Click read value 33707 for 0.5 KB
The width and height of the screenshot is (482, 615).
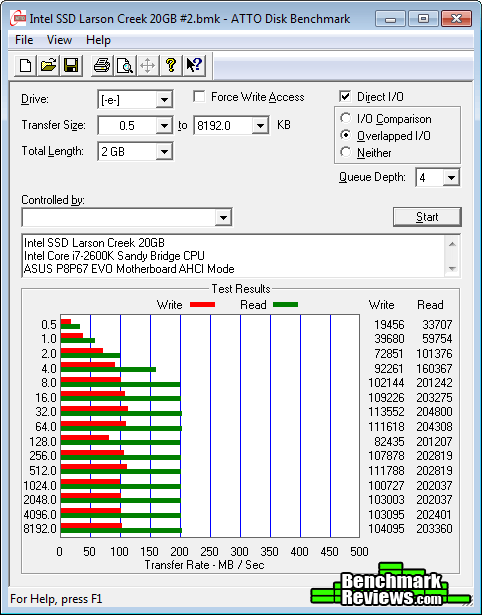[437, 325]
